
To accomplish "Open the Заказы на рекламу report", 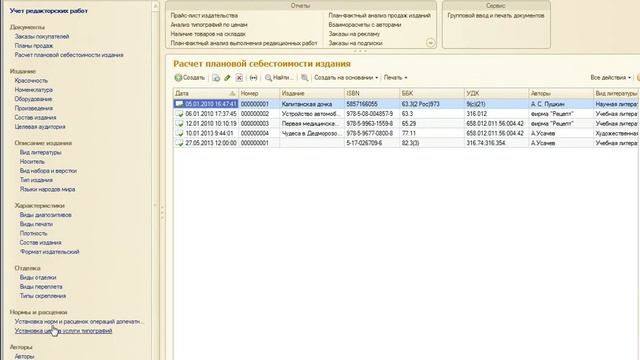I will pos(354,34).
